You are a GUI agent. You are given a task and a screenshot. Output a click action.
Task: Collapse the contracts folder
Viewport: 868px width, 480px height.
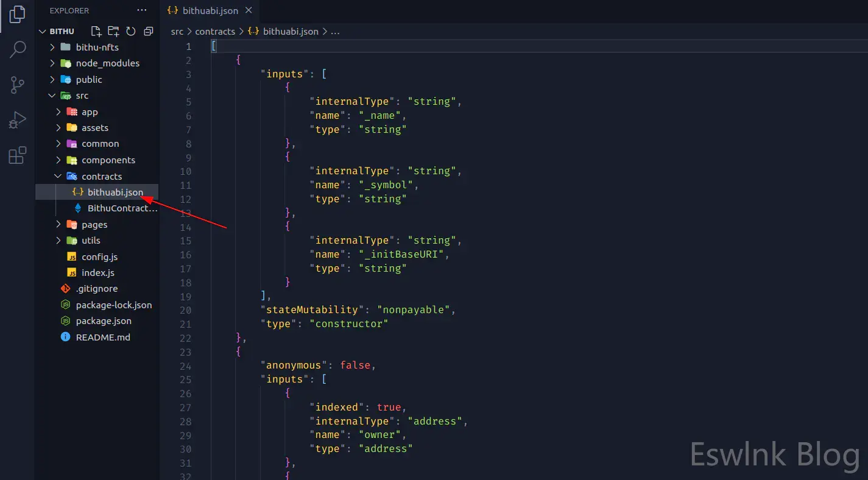101,176
